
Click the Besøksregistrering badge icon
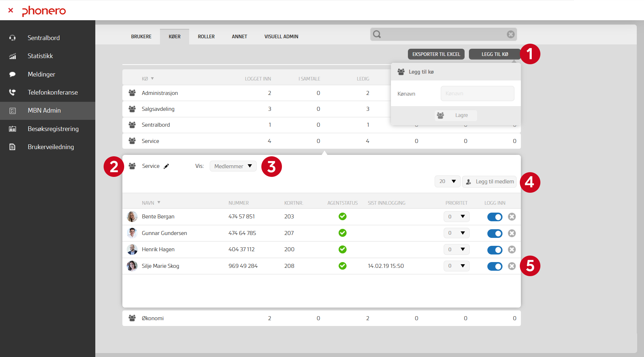(13, 129)
